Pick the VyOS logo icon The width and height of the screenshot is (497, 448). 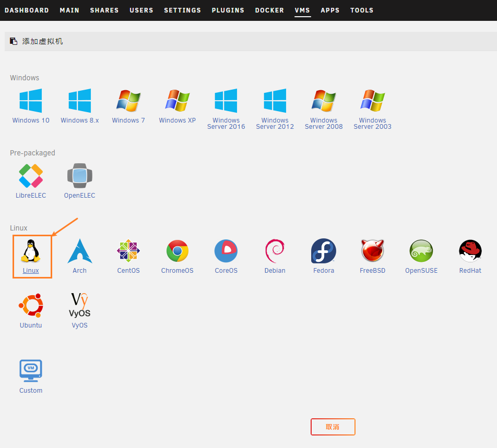click(x=79, y=305)
